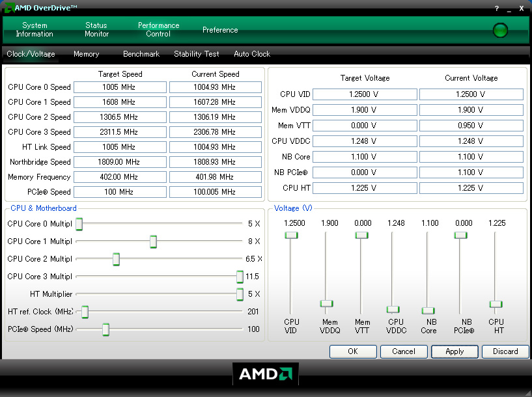532x397 pixels.
Task: Click the CPU HT voltage slider handle
Action: point(496,304)
